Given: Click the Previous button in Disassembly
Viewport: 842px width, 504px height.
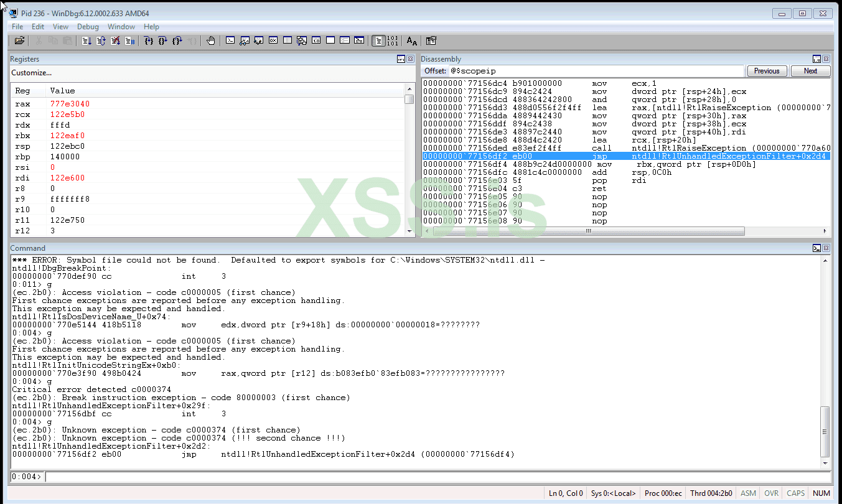Looking at the screenshot, I should point(767,71).
